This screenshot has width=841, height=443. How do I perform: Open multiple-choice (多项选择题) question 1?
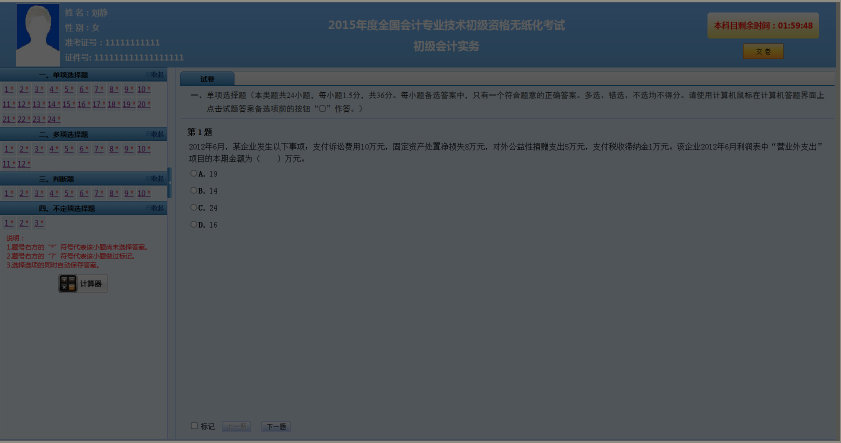tap(9, 149)
